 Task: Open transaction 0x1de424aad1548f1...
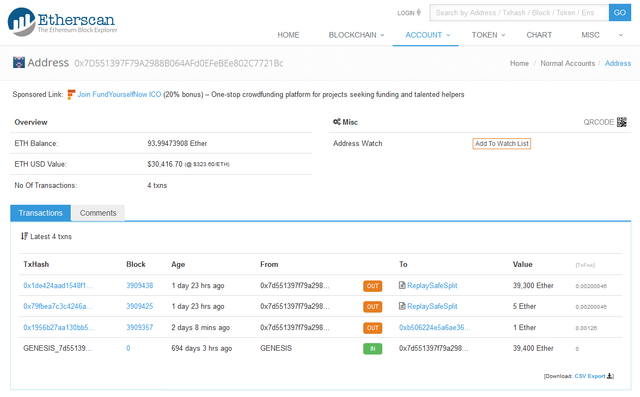pos(58,286)
